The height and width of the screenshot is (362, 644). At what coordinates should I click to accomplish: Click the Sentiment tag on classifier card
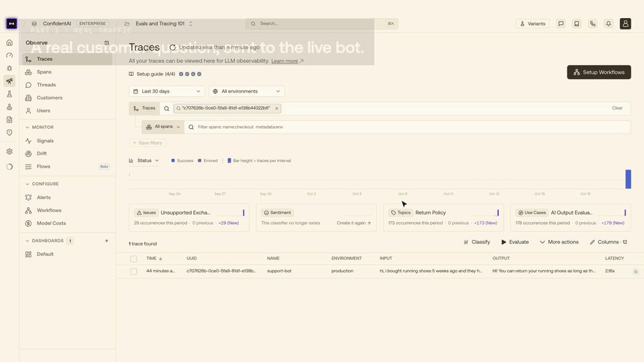coord(277,213)
